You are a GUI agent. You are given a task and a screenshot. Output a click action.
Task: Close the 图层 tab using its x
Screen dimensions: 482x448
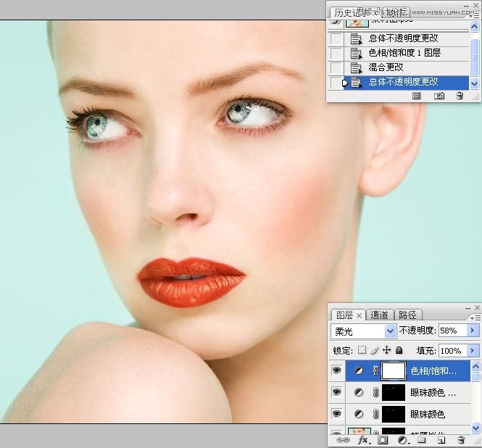(x=359, y=315)
